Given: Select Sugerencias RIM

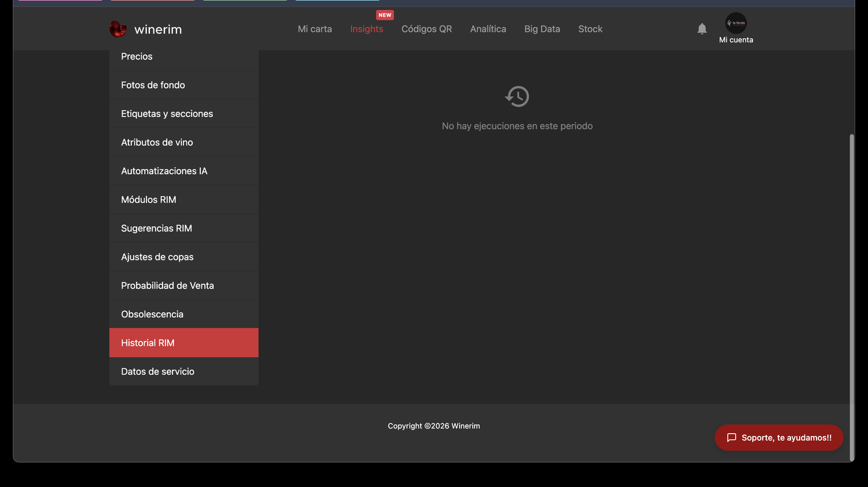Looking at the screenshot, I should [184, 228].
